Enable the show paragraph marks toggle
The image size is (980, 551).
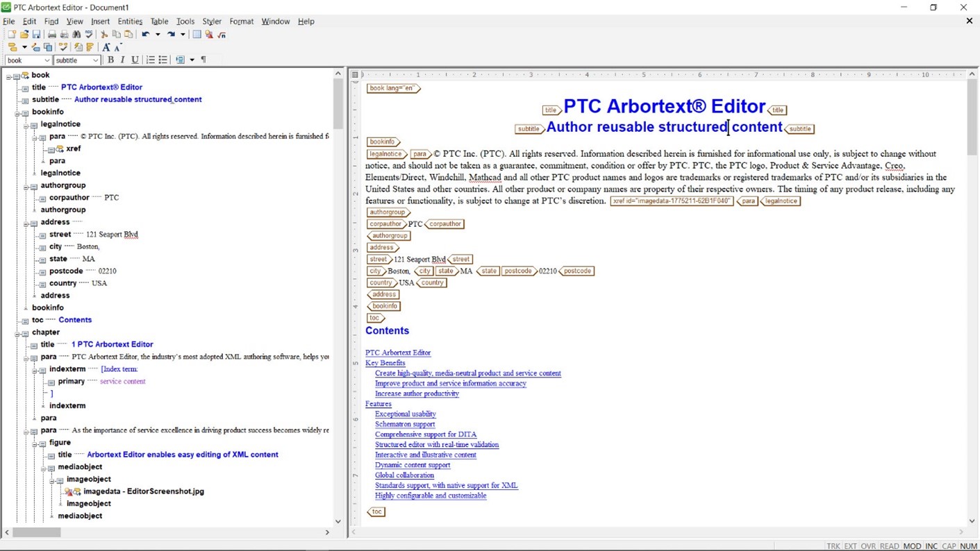204,60
